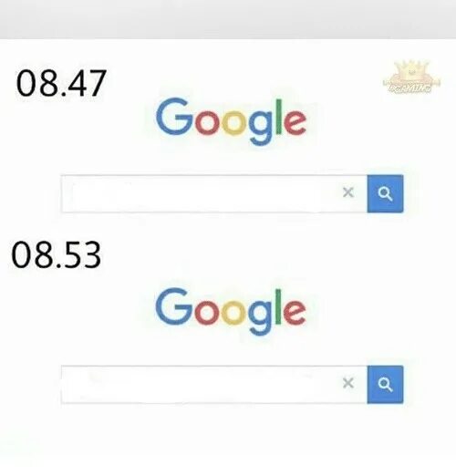The width and height of the screenshot is (456, 476).
Task: Click the golden crown watermark logo
Action: click(x=411, y=77)
